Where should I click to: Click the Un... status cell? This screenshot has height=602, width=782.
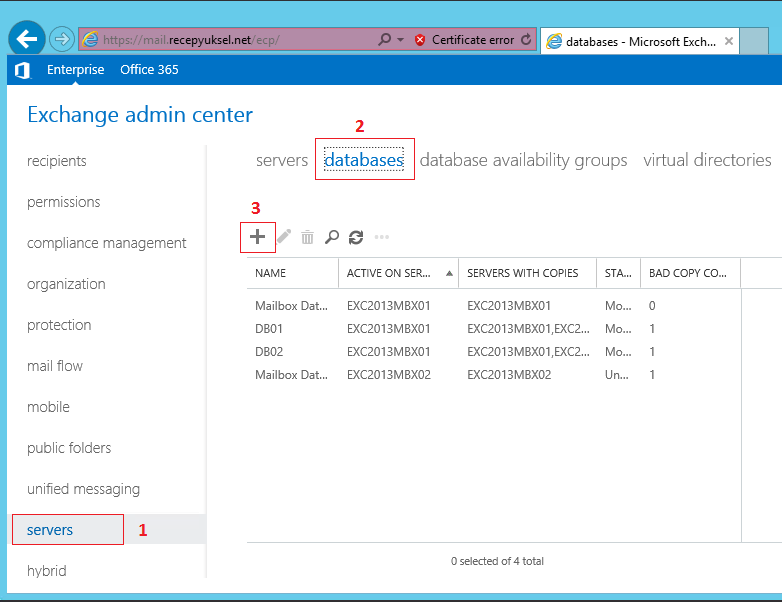coord(617,375)
